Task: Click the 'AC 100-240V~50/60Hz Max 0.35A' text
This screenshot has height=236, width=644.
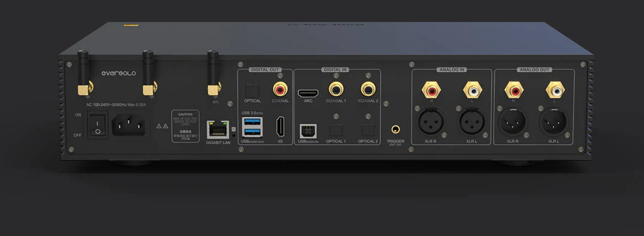Action: (x=116, y=105)
